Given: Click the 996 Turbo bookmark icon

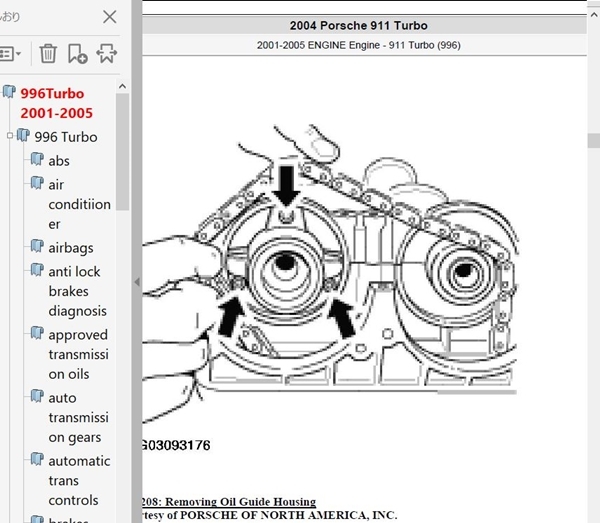Looking at the screenshot, I should [23, 135].
